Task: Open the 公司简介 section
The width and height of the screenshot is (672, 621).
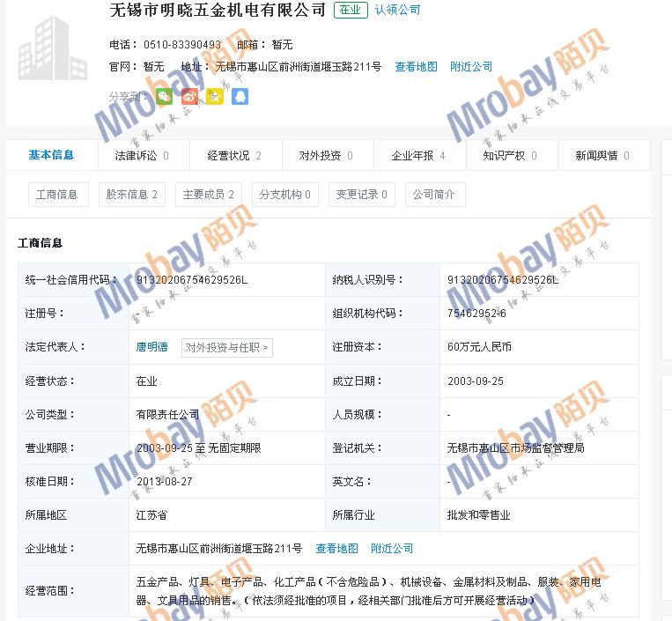Action: click(434, 195)
